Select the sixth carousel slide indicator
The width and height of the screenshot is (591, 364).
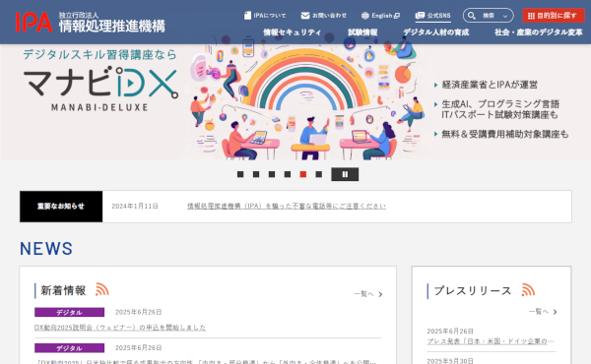[318, 174]
